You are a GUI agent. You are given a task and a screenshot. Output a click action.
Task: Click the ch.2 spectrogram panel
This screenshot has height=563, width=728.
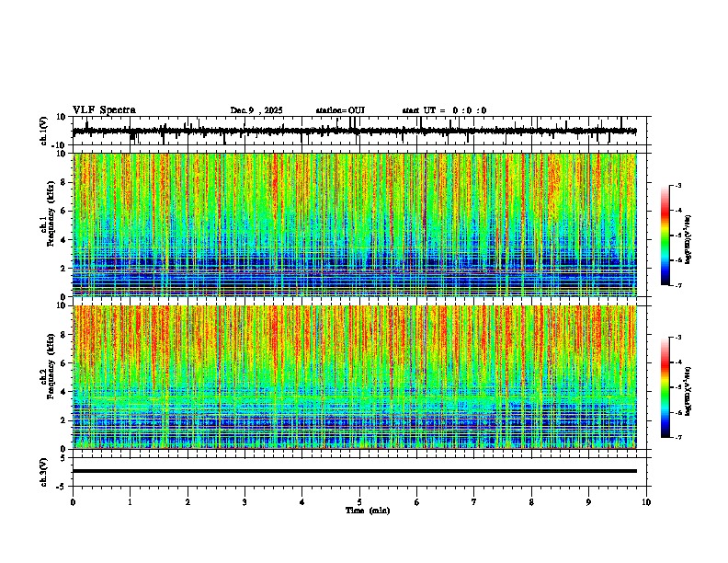[355, 377]
